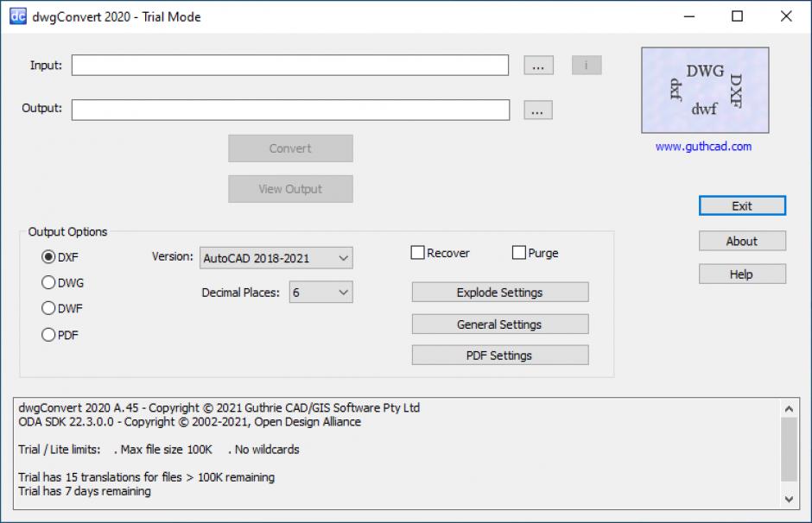
Task: Click the Exit button
Action: point(742,206)
